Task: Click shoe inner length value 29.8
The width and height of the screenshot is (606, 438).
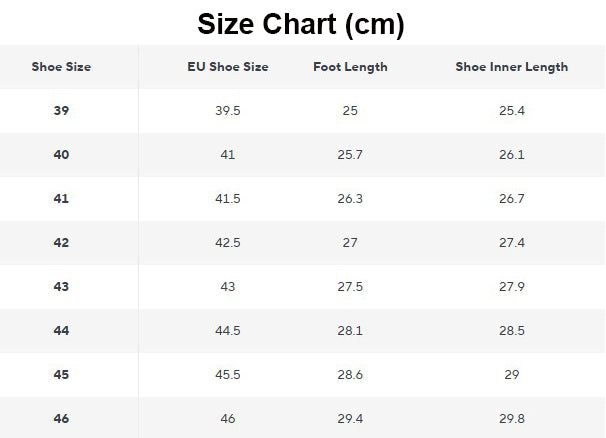Action: [x=512, y=418]
